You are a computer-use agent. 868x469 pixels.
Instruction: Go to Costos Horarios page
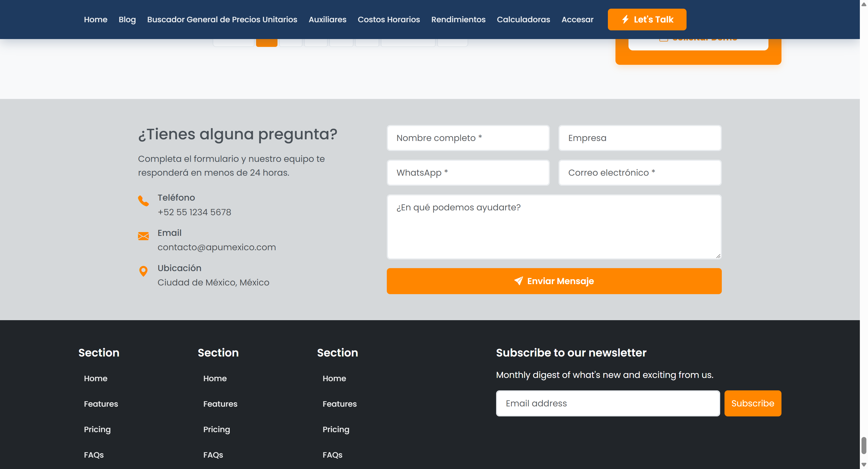click(388, 20)
